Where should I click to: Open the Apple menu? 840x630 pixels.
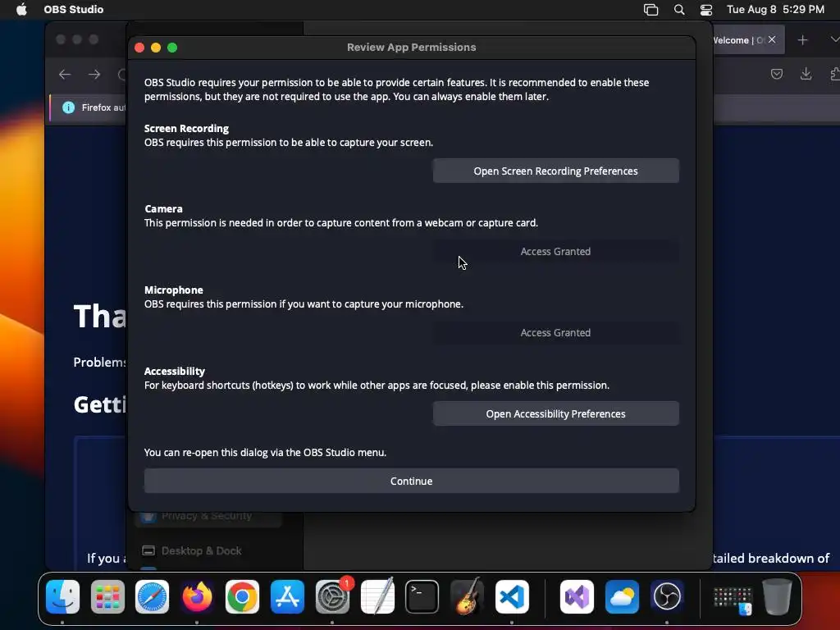[21, 9]
